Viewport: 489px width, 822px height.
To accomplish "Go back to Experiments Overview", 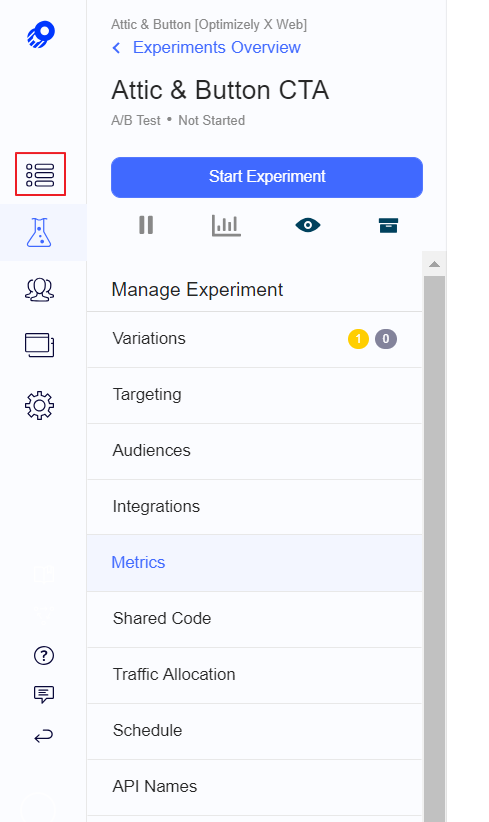I will click(216, 48).
